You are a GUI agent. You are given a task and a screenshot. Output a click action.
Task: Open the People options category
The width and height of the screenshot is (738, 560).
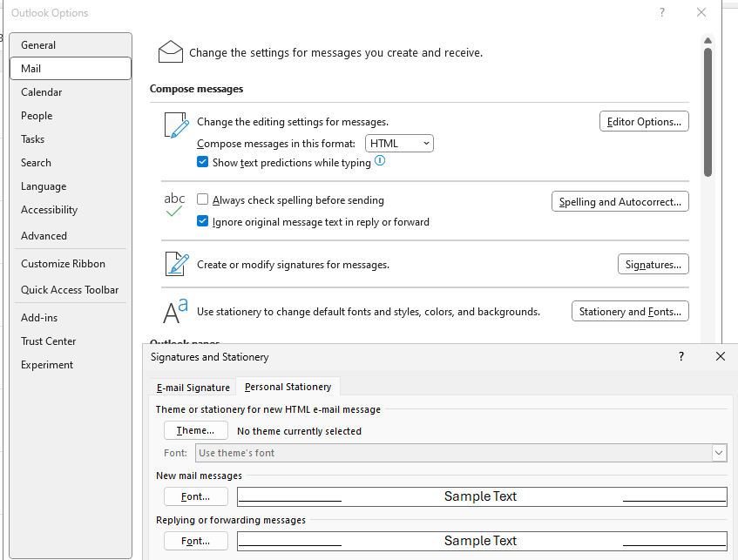71,116
